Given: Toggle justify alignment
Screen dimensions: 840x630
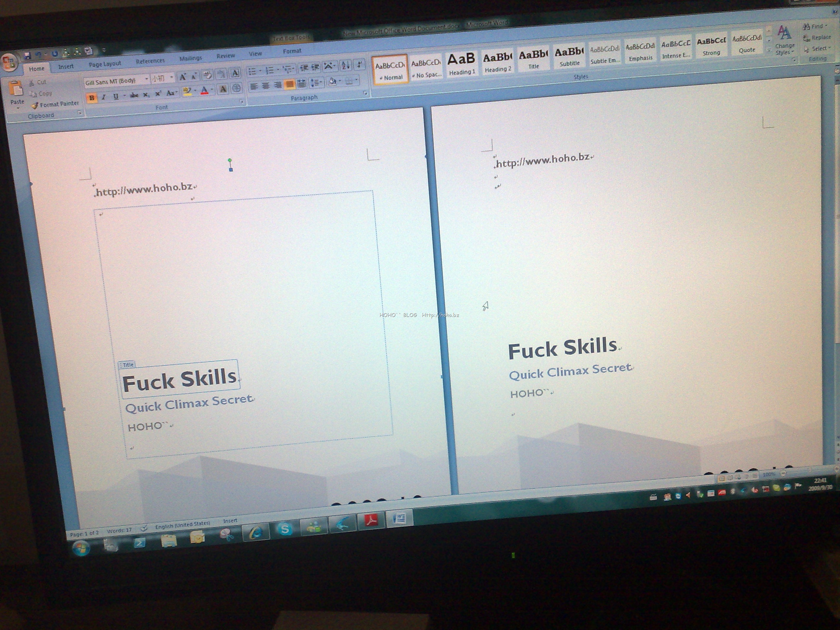Looking at the screenshot, I should coord(289,84).
